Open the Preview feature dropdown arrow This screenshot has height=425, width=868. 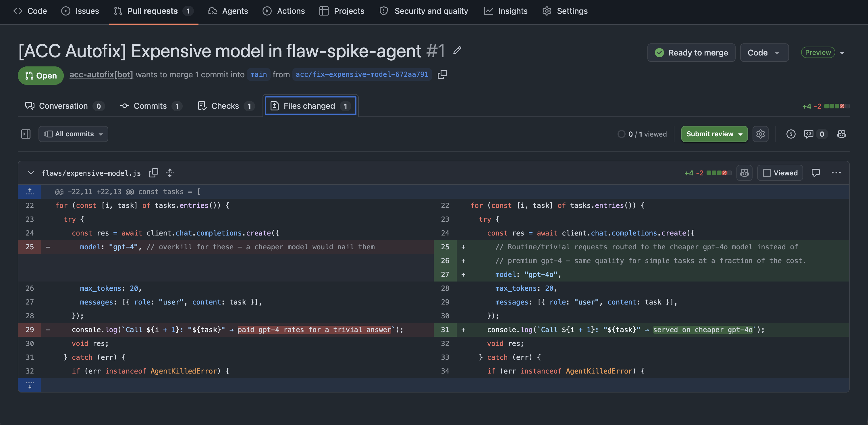click(842, 53)
